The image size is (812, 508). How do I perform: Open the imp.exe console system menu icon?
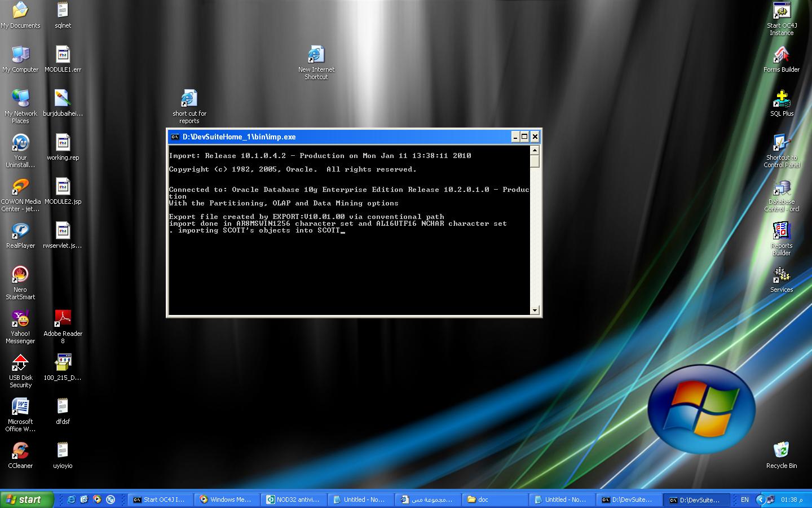tap(175, 137)
